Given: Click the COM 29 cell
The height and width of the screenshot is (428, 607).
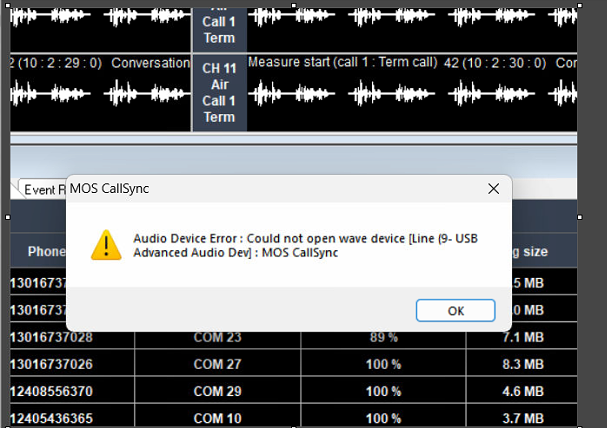Looking at the screenshot, I should pyautogui.click(x=217, y=391).
